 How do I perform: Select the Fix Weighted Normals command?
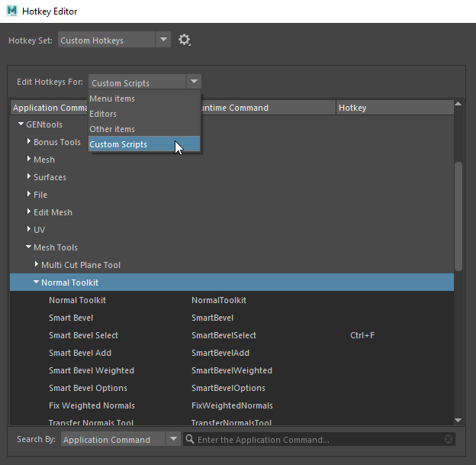click(232, 405)
